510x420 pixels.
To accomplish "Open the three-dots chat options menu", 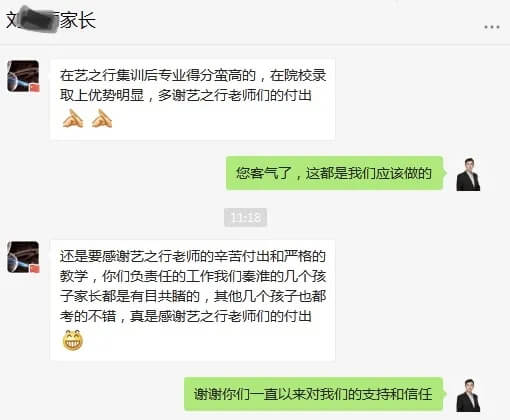I will click(492, 27).
